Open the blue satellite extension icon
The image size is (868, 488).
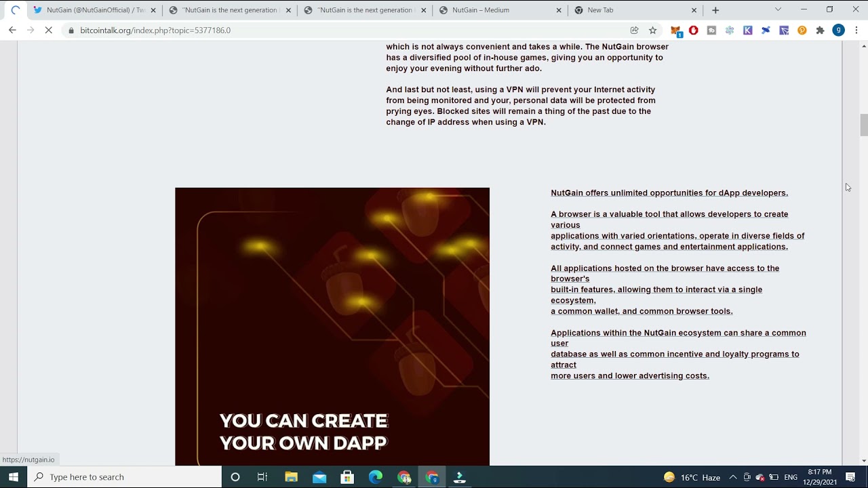click(x=766, y=30)
